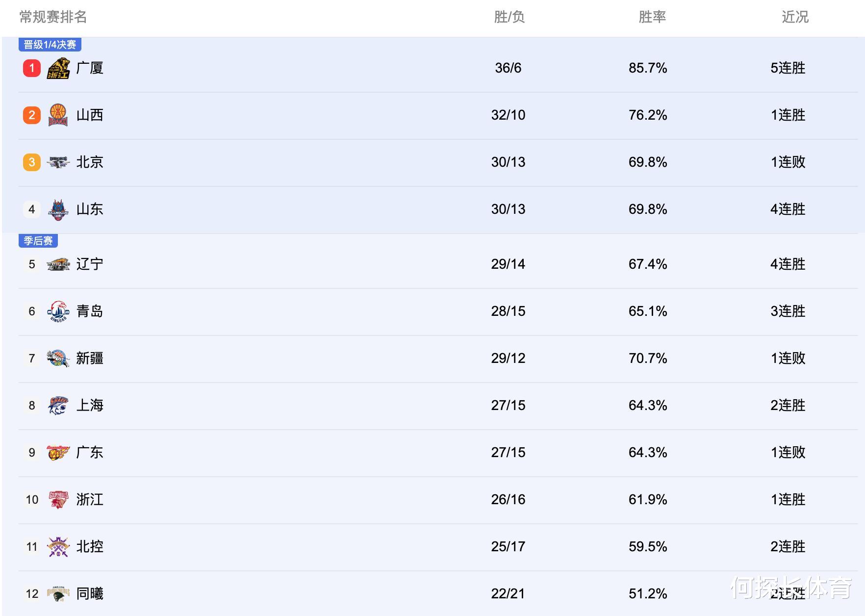Open the 广厦 team name link
The height and width of the screenshot is (616, 865).
pos(90,68)
